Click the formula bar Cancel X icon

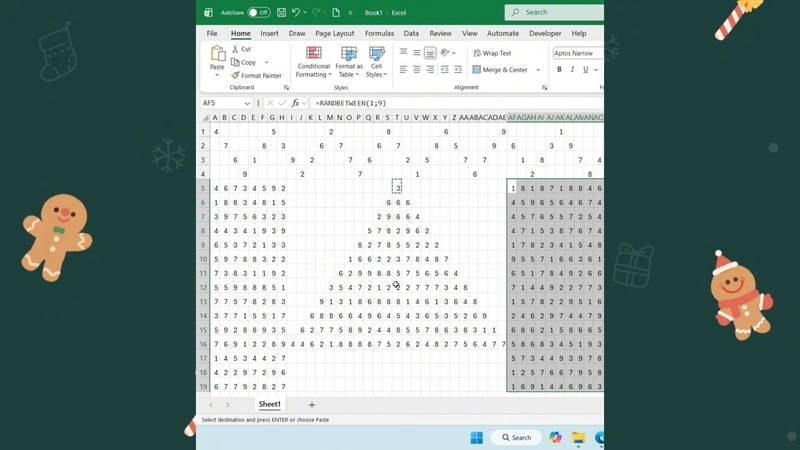[x=270, y=103]
